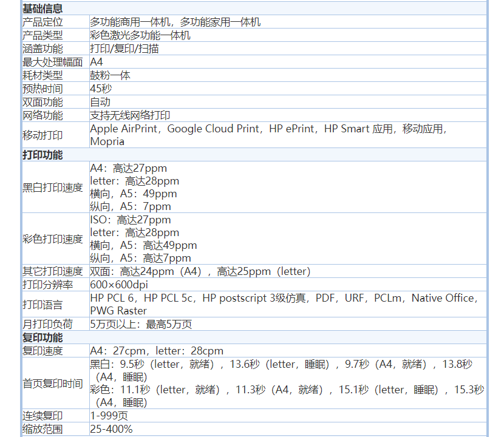The height and width of the screenshot is (437, 504).
Task: Click the 复印功能 section header
Action: pyautogui.click(x=43, y=337)
